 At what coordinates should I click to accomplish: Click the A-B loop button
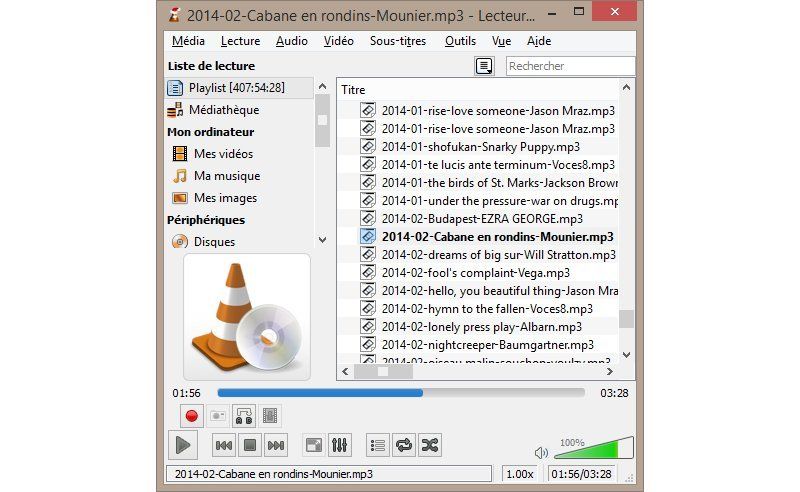click(244, 415)
